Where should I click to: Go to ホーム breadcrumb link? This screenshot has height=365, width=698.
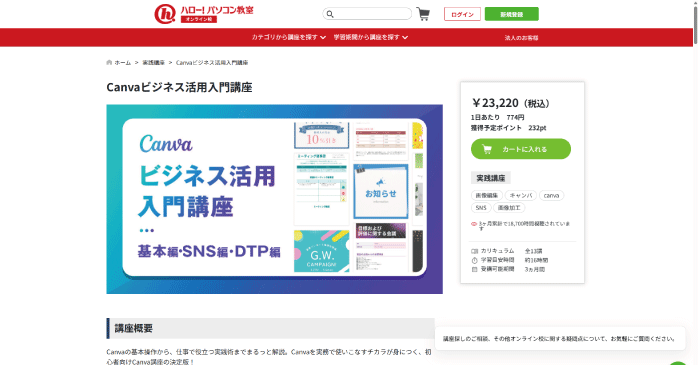click(122, 63)
